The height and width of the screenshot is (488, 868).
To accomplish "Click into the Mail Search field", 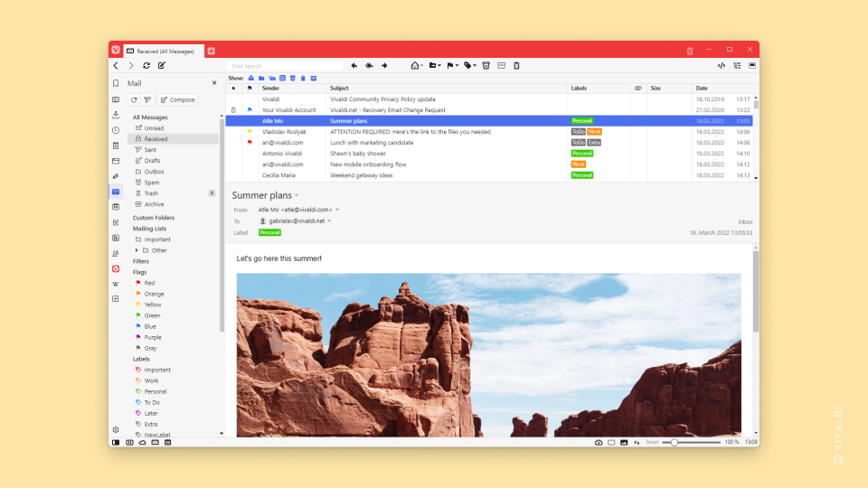I will pyautogui.click(x=285, y=66).
